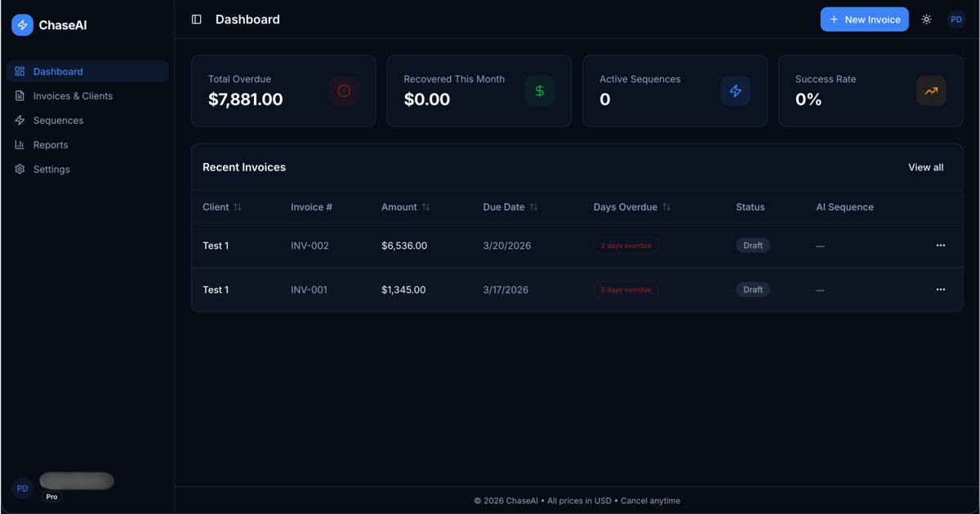Sort by Due Date column arrows
This screenshot has height=514, width=980.
533,207
